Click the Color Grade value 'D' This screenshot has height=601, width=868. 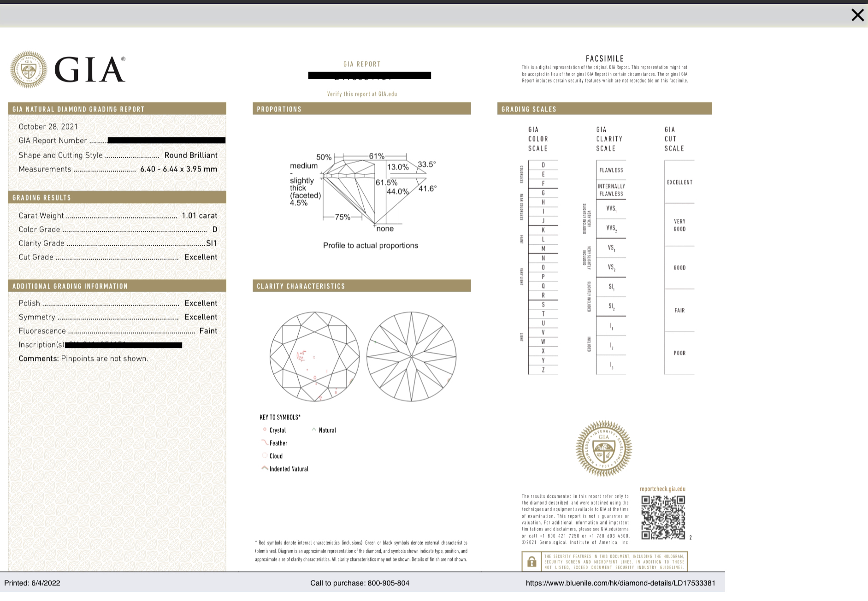[214, 230]
